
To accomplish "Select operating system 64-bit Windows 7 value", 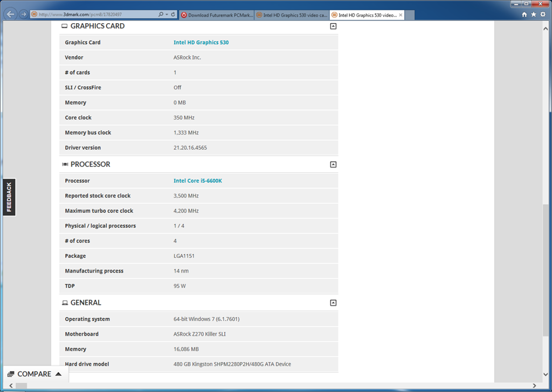I will tap(206, 319).
